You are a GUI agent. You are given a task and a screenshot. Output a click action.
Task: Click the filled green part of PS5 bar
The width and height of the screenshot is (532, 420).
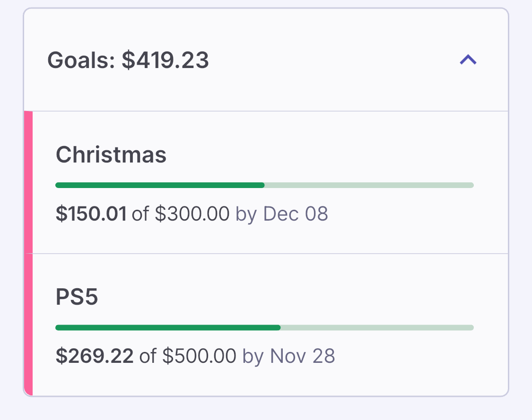(168, 327)
